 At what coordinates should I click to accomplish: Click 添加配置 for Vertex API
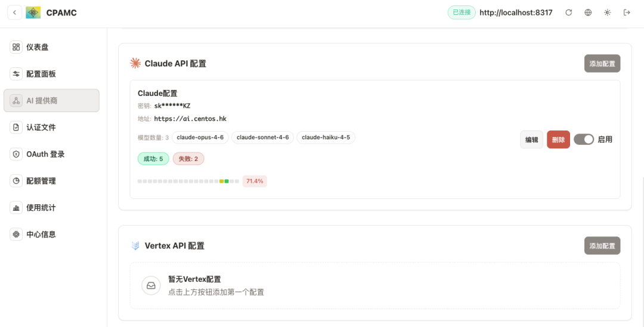click(602, 246)
